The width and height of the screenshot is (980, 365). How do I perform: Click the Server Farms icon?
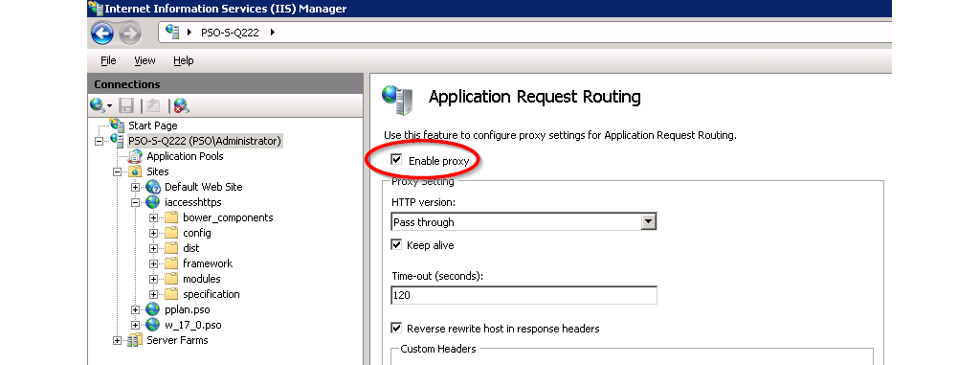[135, 340]
